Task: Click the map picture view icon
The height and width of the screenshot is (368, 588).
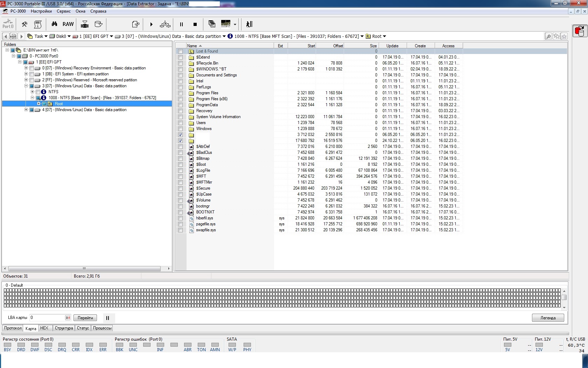Action: point(226,24)
